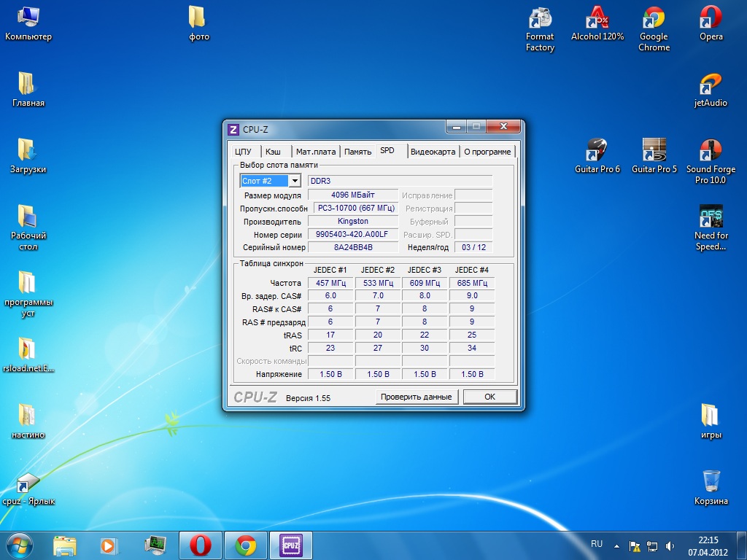Click the Проверить данные button

coord(417,397)
